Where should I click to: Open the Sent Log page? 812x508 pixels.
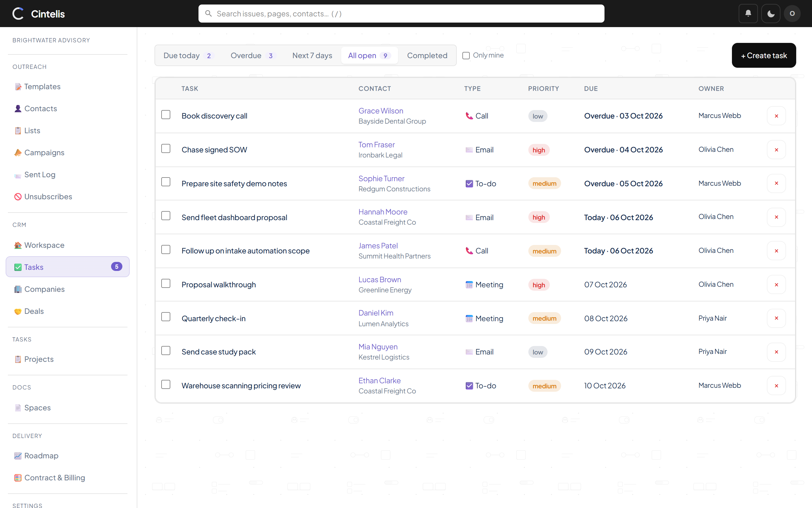[67, 174]
